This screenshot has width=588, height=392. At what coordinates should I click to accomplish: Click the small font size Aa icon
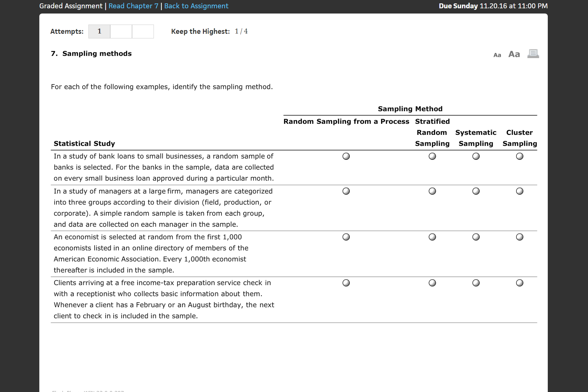[497, 55]
